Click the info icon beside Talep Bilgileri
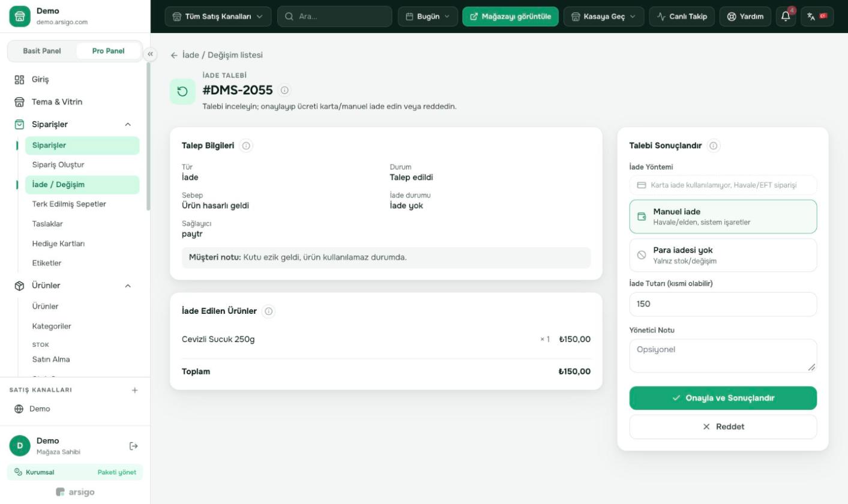This screenshot has height=504, width=848. [x=246, y=146]
